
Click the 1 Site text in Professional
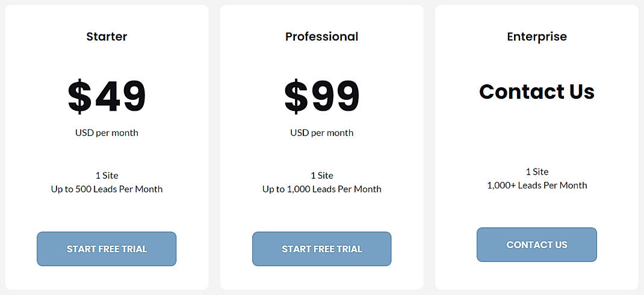(321, 175)
